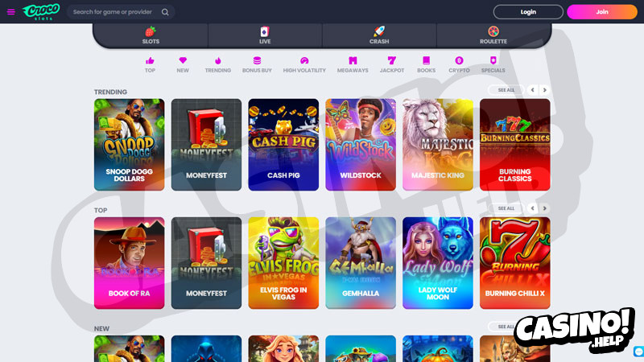
Task: Click See All for Trending section
Action: (506, 90)
